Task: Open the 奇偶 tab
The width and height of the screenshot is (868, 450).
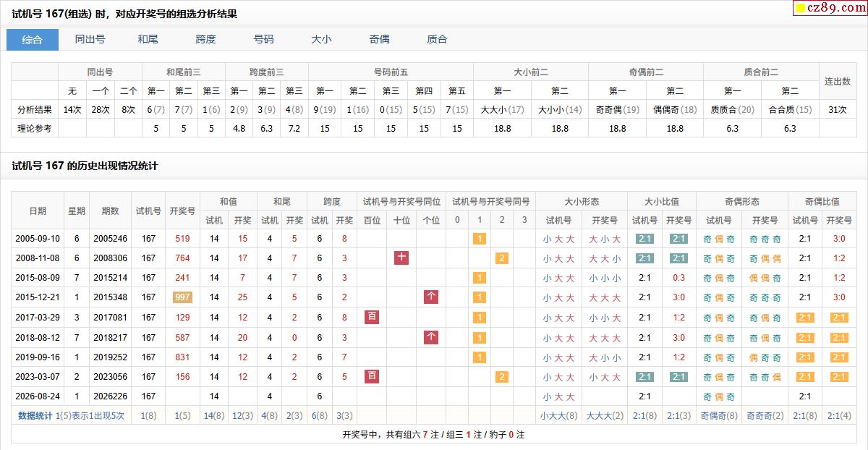Action: pos(380,40)
